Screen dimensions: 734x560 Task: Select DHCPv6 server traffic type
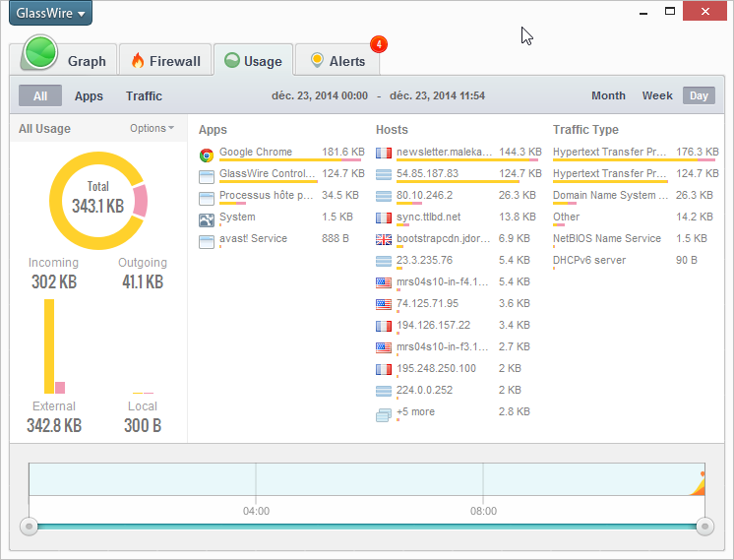click(636, 261)
